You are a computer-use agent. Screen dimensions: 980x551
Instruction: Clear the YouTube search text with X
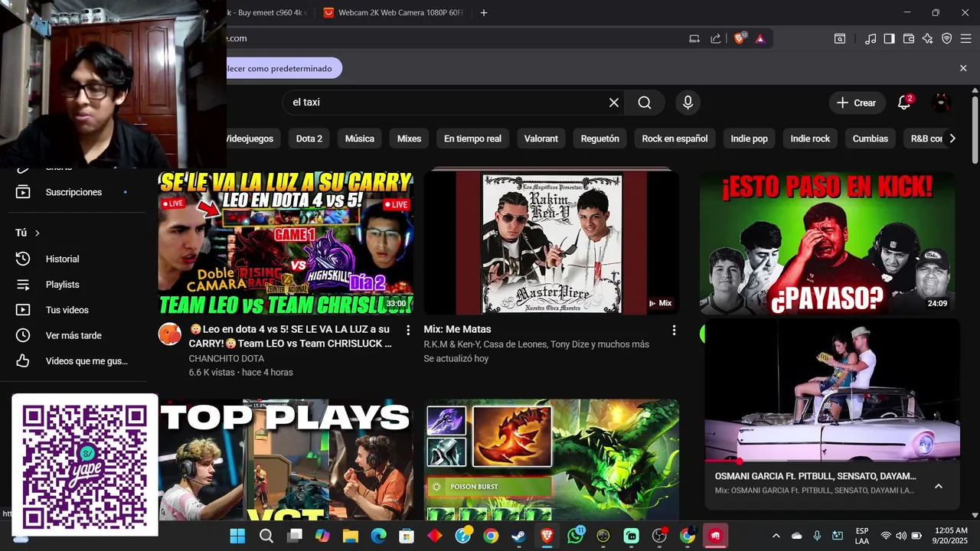[x=613, y=103]
